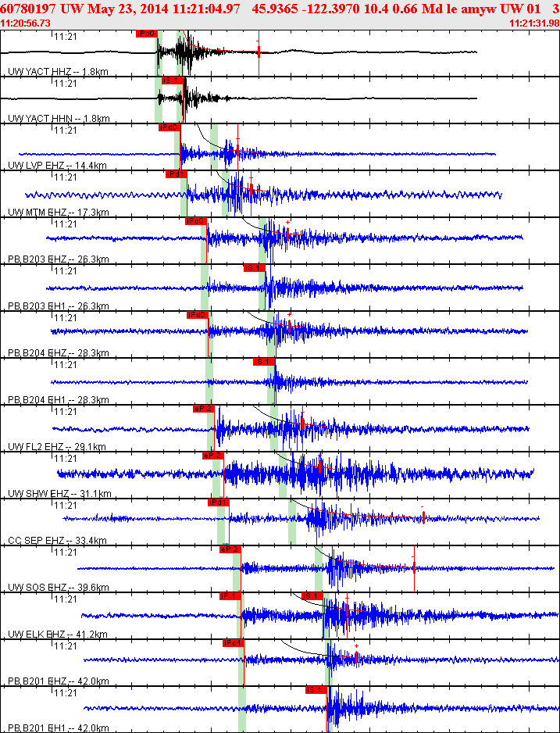Click the 11:21 time label on LVP EHZ trace

(x=66, y=130)
